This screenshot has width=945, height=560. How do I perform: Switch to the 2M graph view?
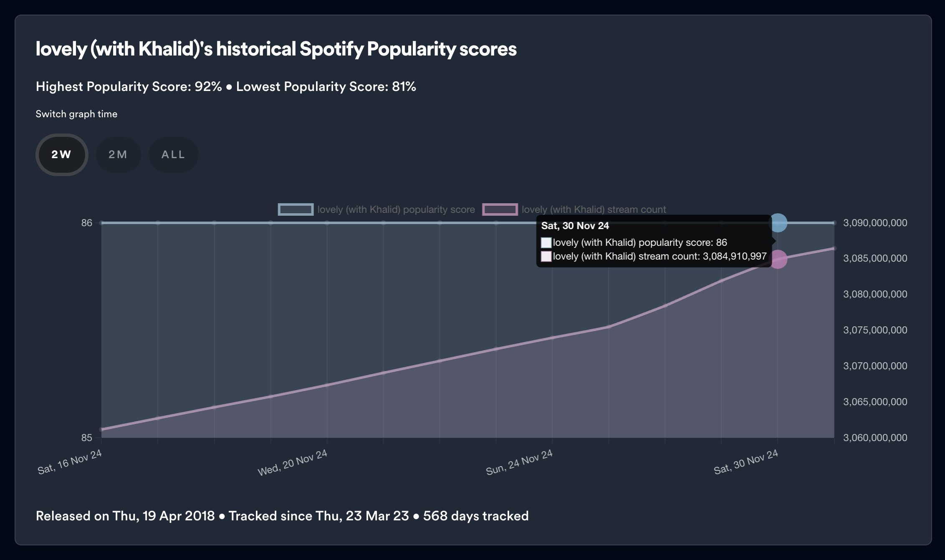click(x=118, y=154)
